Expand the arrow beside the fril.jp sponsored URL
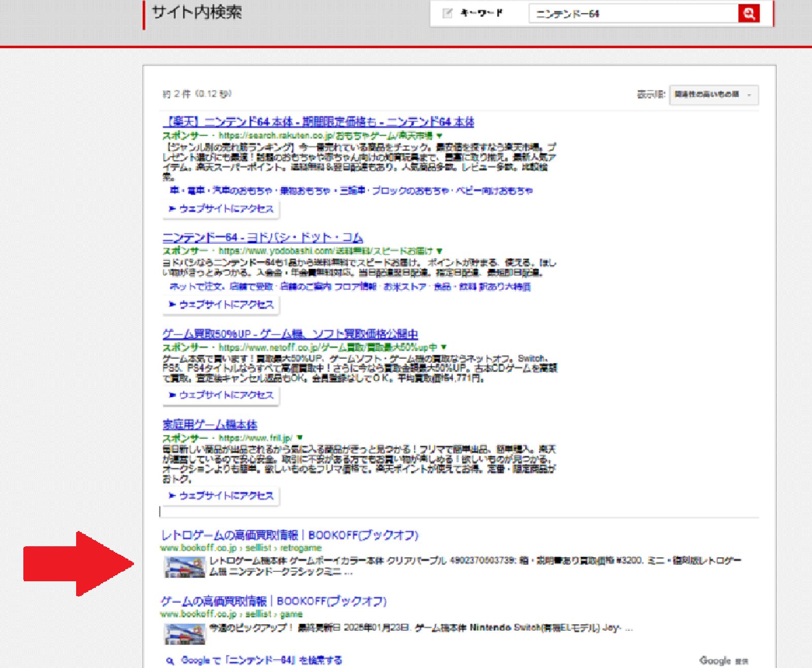 point(300,437)
